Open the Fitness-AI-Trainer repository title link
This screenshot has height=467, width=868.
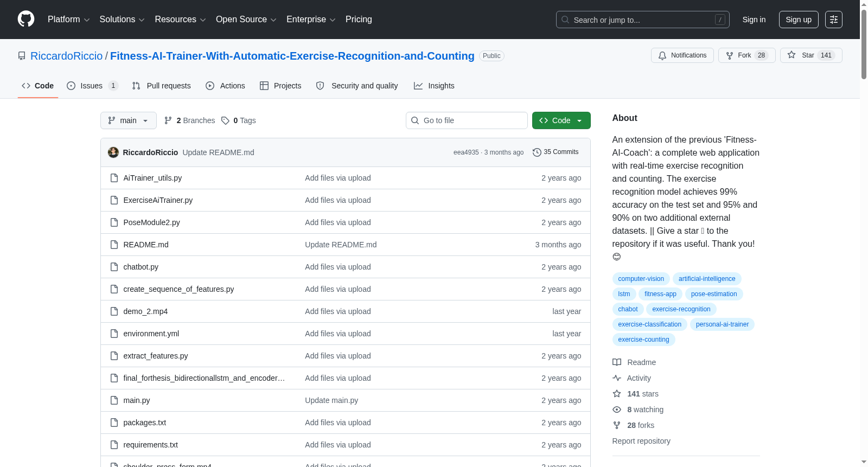(292, 56)
